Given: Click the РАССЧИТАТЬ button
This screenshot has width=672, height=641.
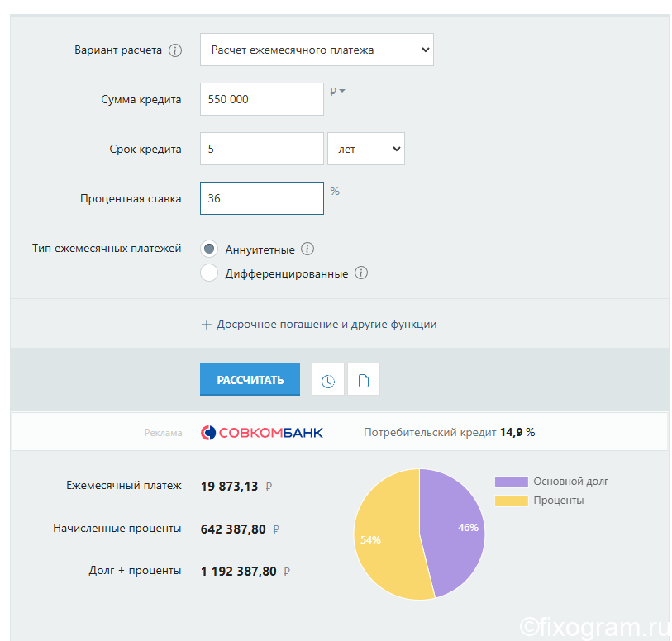Looking at the screenshot, I should tap(250, 379).
